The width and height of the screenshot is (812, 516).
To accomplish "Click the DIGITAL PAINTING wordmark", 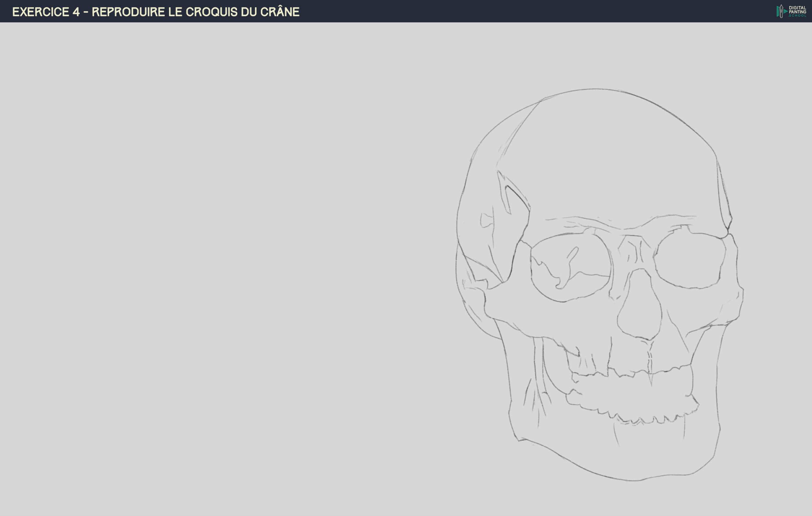I will pyautogui.click(x=798, y=9).
